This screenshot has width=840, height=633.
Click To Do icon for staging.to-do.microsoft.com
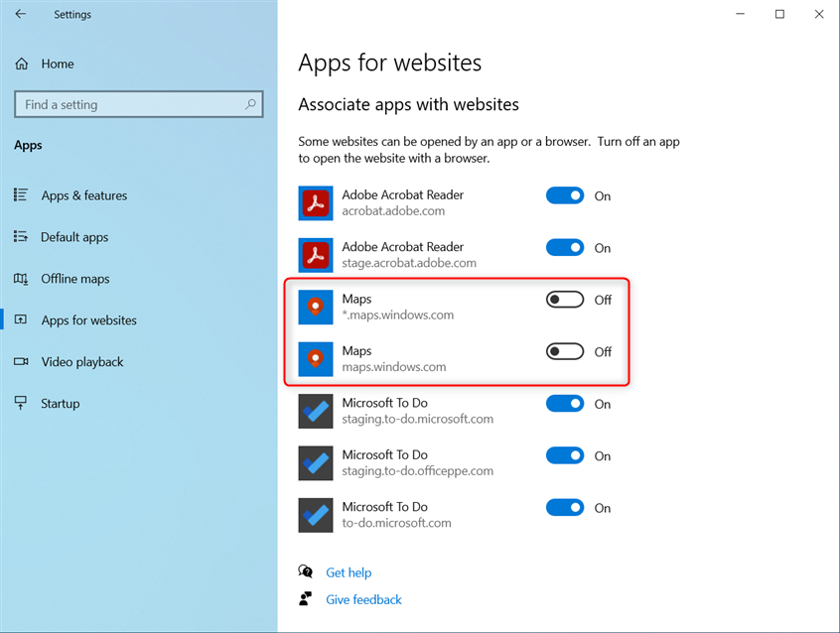[x=316, y=411]
